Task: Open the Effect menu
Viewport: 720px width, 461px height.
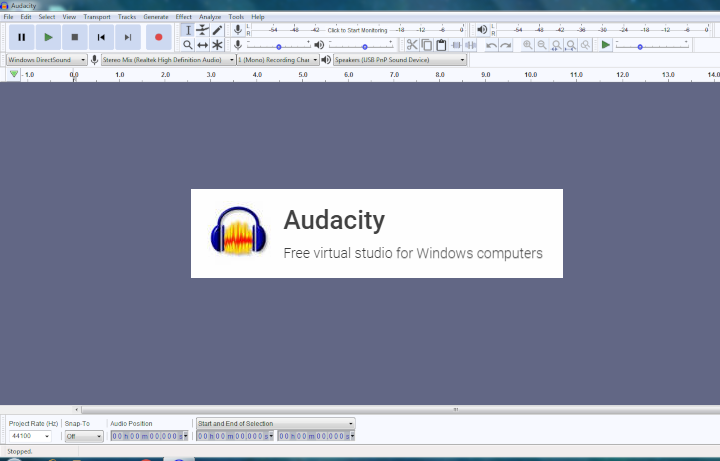Action: 183,17
